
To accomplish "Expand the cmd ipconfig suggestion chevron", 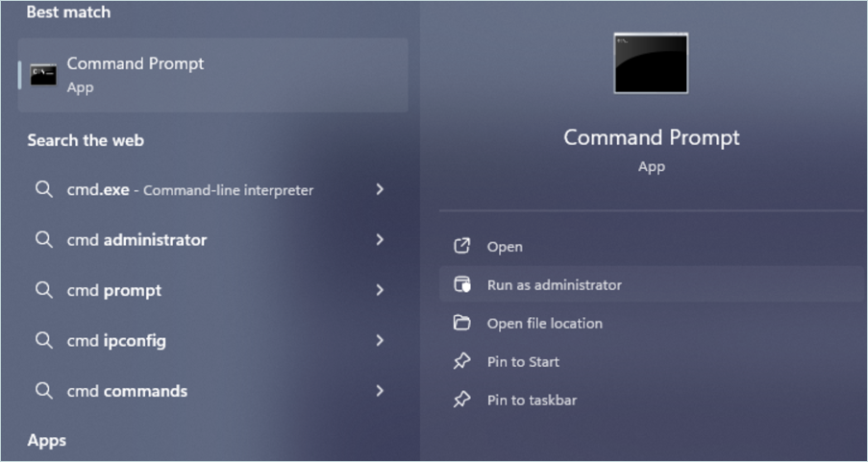I will [x=380, y=341].
